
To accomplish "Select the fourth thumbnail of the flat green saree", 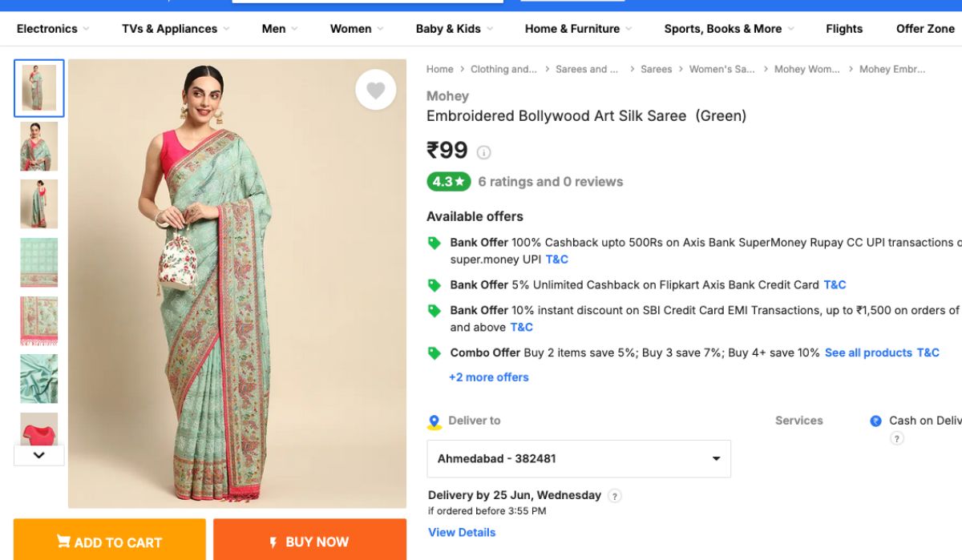I will (x=38, y=263).
